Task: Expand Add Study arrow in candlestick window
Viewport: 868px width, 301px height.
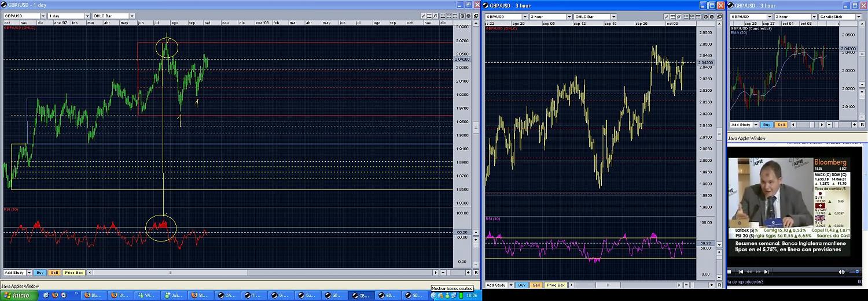Action: (x=756, y=125)
